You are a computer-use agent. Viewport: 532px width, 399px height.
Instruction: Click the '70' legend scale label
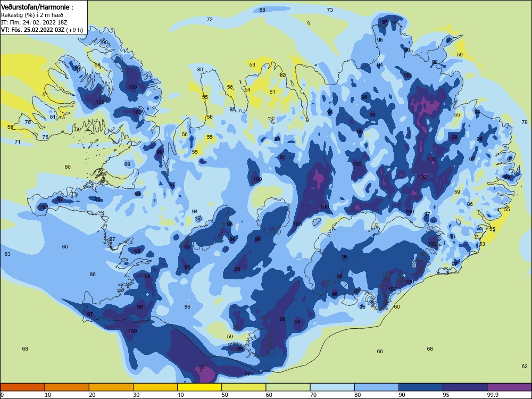(x=313, y=395)
